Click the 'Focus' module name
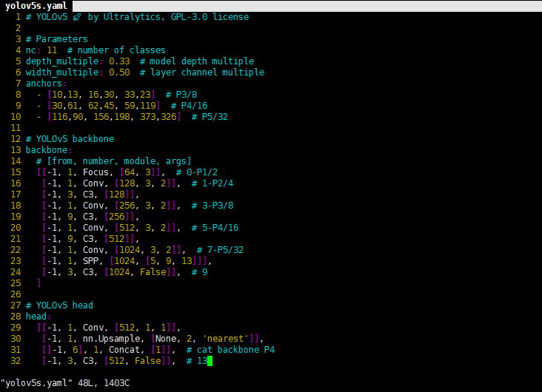This screenshot has height=392, width=542. point(96,172)
